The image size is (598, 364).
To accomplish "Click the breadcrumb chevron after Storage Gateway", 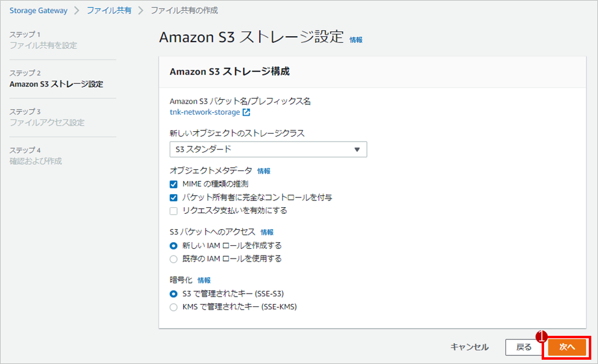I will point(77,10).
